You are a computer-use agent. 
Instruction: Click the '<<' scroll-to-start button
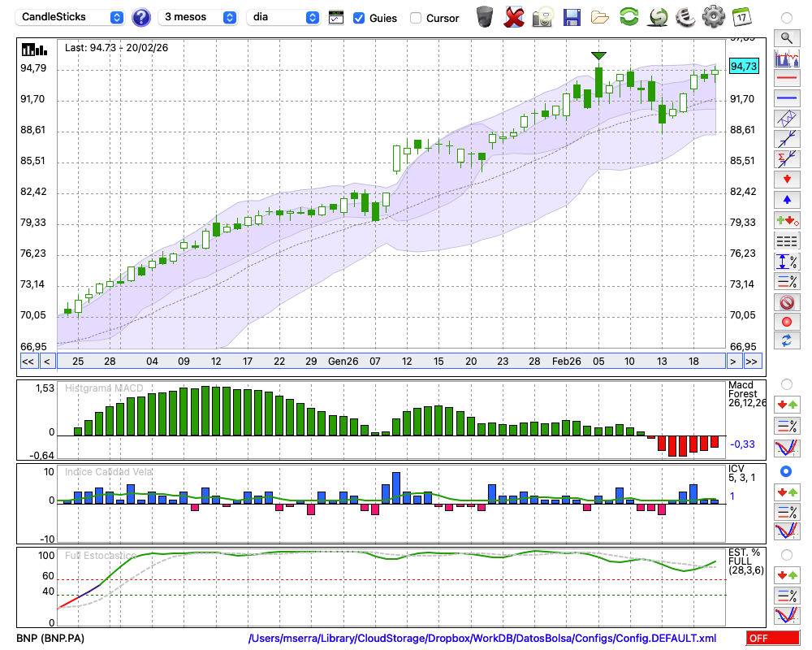28,362
